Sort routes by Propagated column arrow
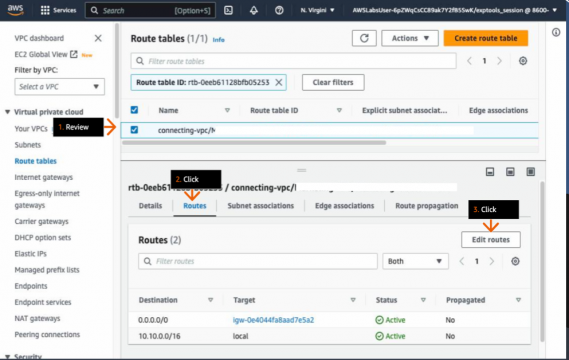 (x=518, y=300)
